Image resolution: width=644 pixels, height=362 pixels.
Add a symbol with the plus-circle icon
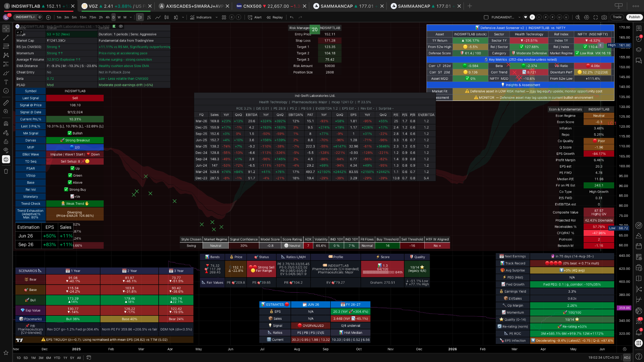click(48, 17)
